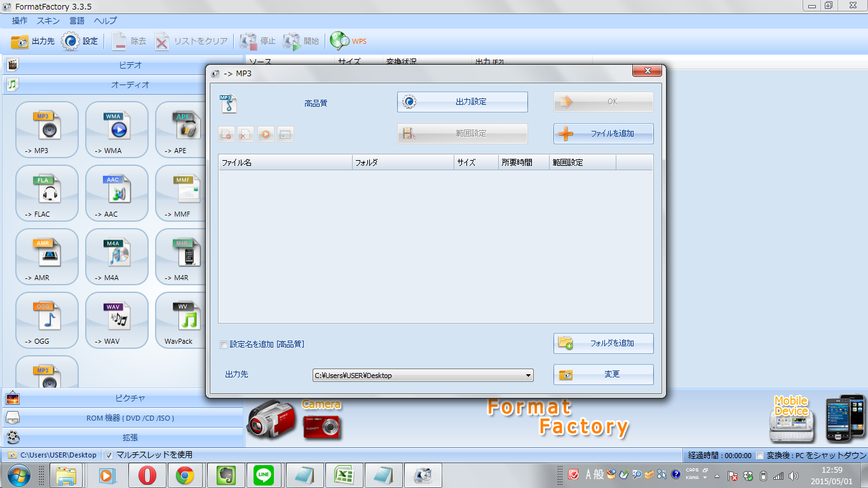Click the Camera camcorder image in the banner
The width and height of the screenshot is (868, 488).
point(272,419)
